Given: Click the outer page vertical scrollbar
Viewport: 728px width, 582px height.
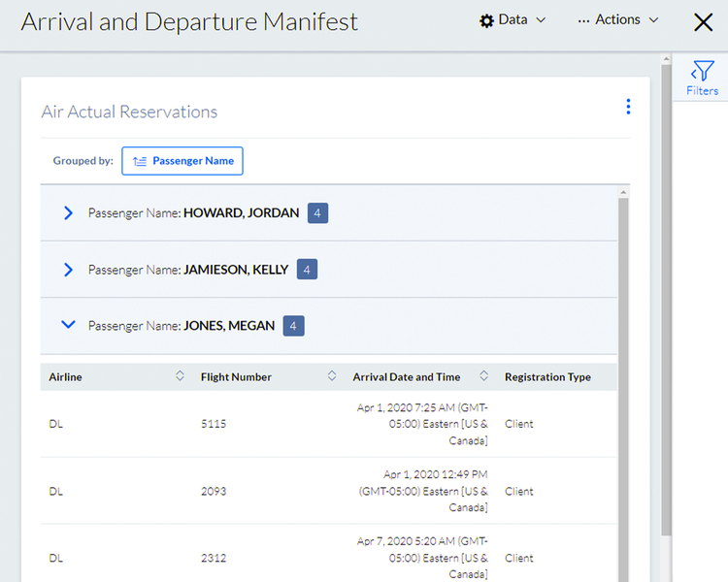Looking at the screenshot, I should (665, 291).
